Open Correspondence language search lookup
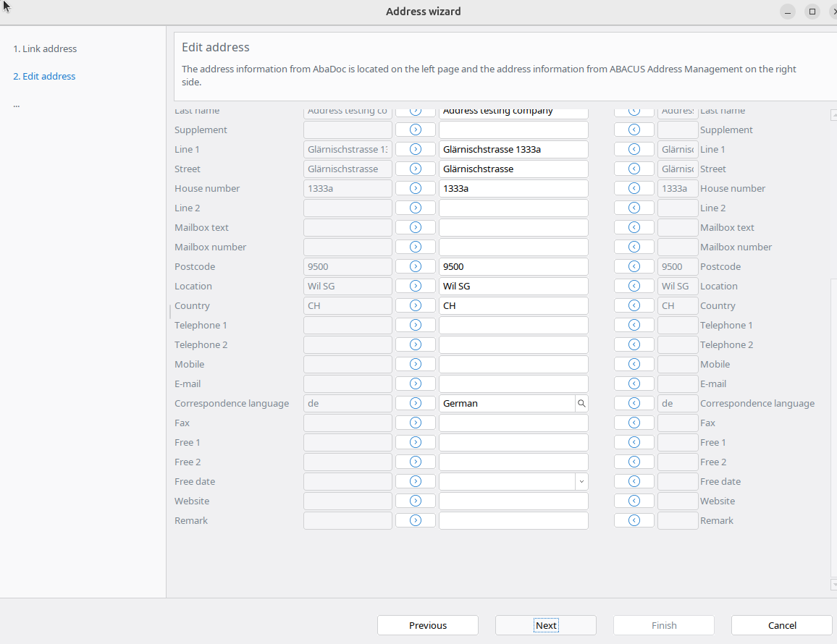This screenshot has width=837, height=644. pyautogui.click(x=581, y=403)
